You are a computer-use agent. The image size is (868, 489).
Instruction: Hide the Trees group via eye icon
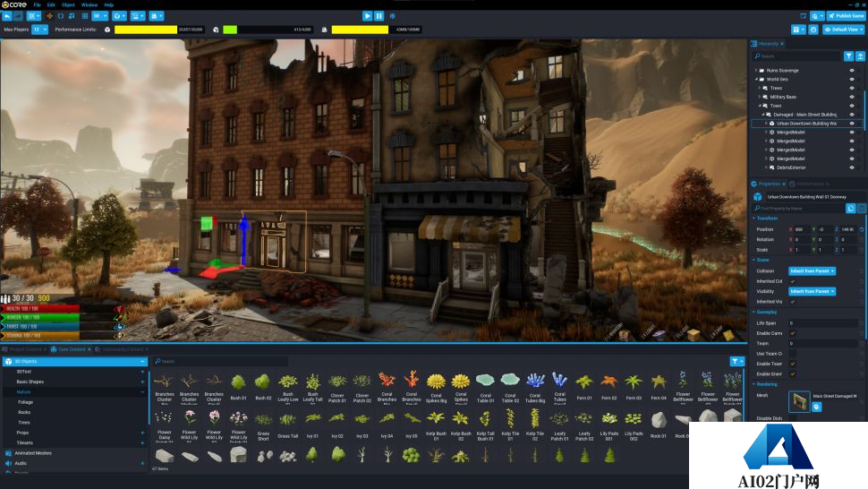(x=852, y=88)
